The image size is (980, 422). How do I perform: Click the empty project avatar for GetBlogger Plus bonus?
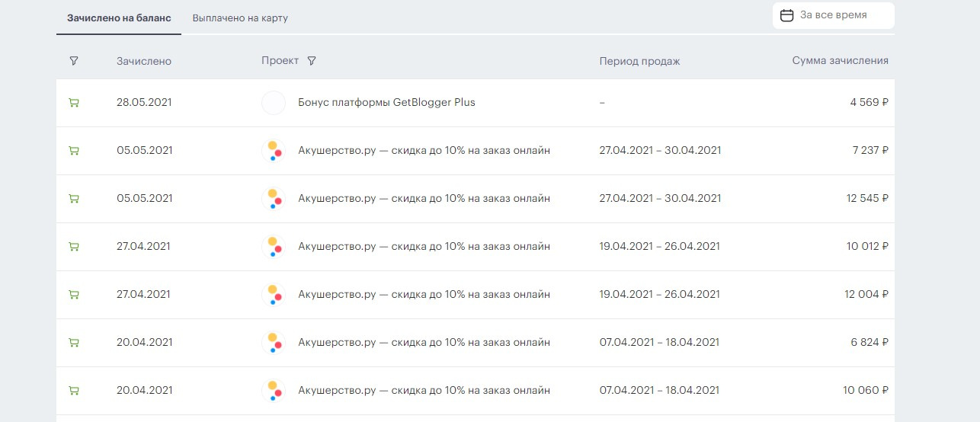coord(274,103)
